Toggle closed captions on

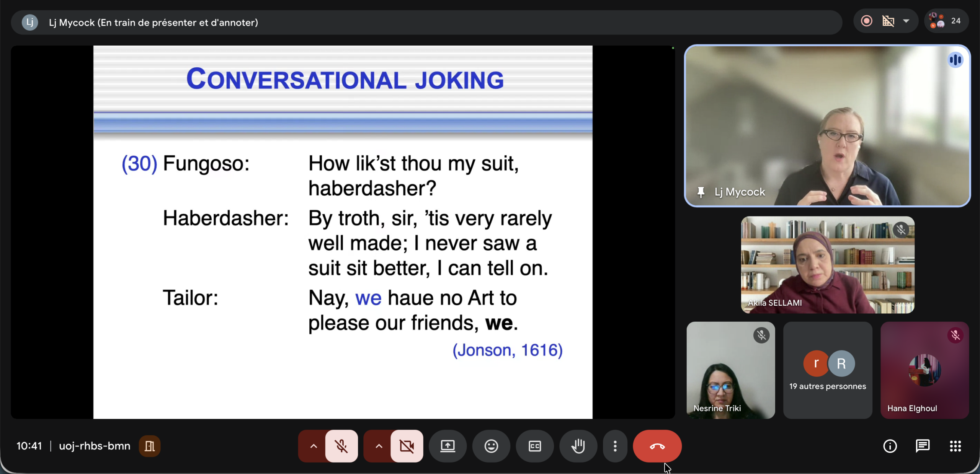click(535, 446)
